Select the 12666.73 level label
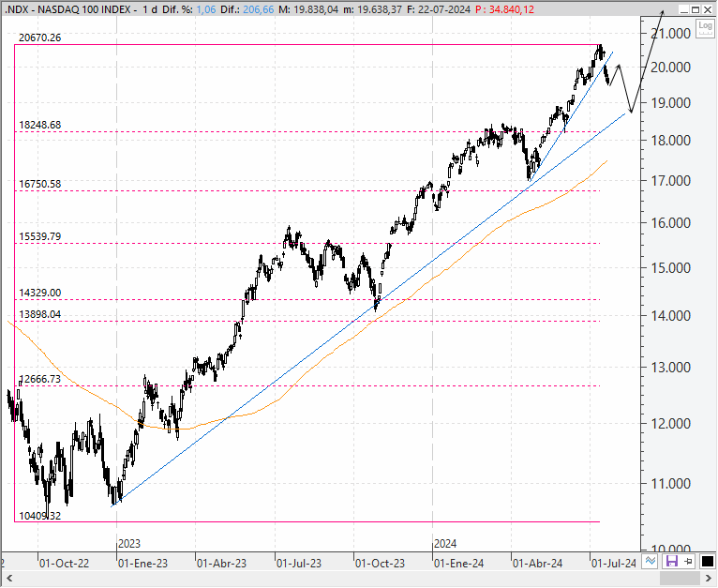The image size is (718, 588). point(40,379)
